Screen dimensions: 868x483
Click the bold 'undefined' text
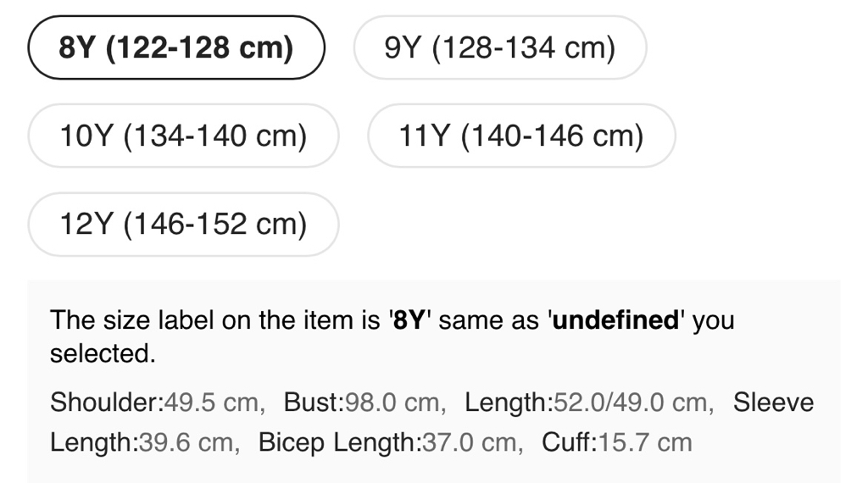coord(616,321)
